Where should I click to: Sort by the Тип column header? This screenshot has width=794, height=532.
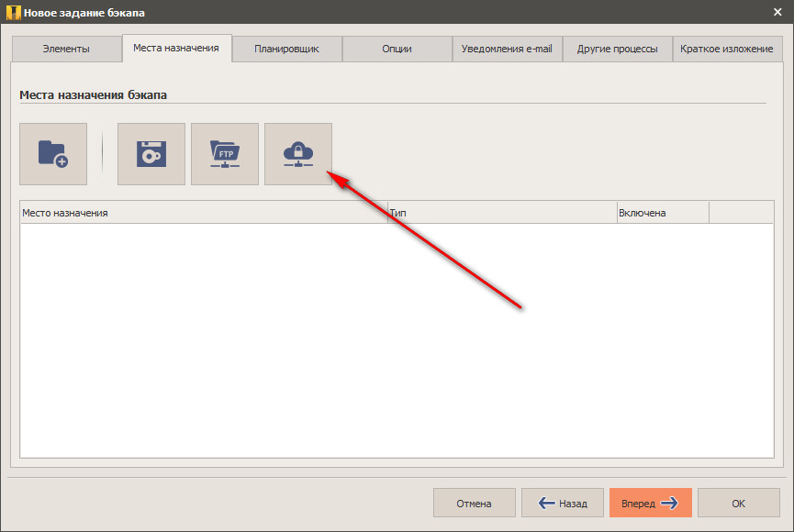pos(502,213)
